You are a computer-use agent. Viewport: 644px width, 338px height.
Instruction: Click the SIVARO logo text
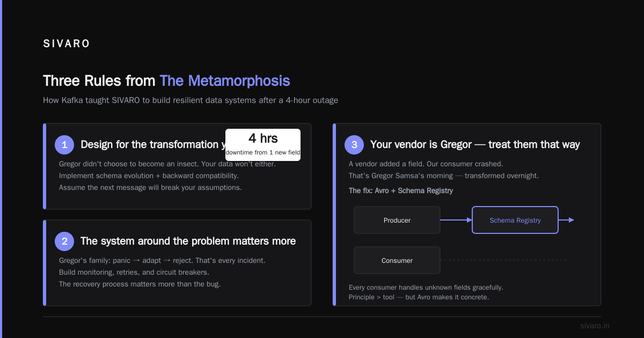(67, 44)
